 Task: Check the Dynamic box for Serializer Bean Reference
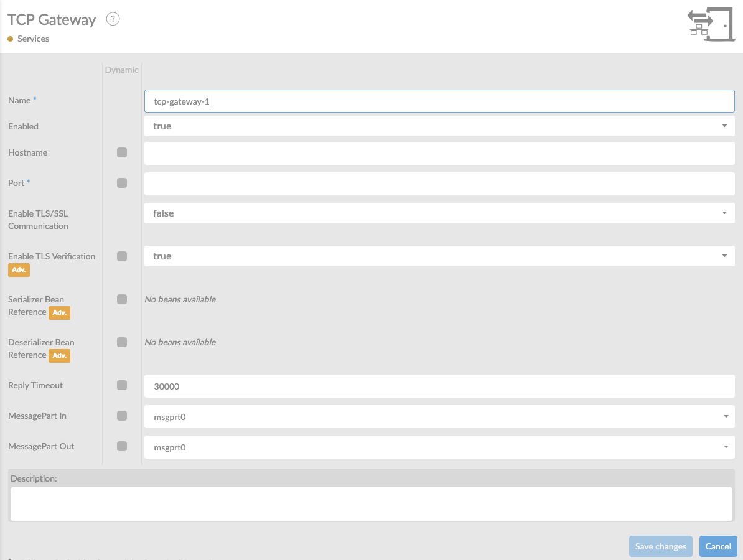[122, 299]
